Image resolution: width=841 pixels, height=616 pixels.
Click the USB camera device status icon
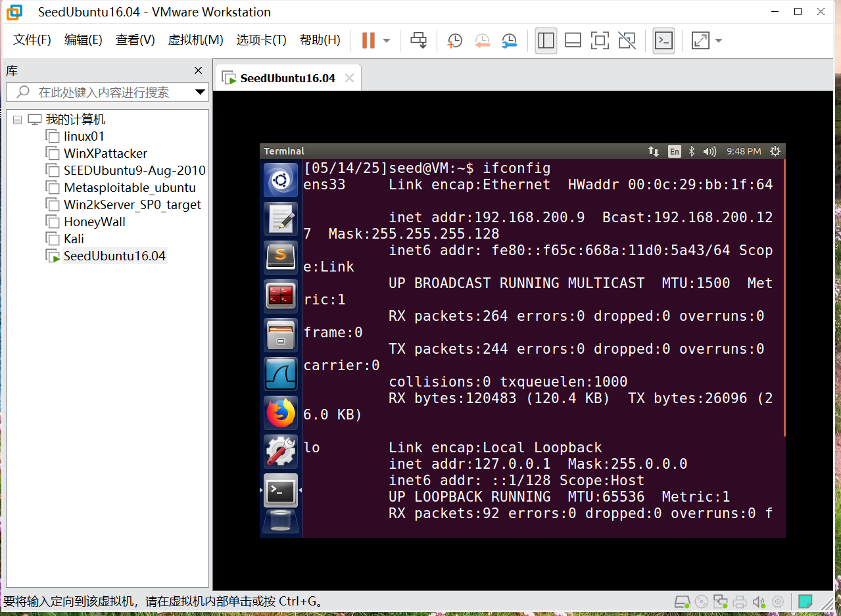778,602
